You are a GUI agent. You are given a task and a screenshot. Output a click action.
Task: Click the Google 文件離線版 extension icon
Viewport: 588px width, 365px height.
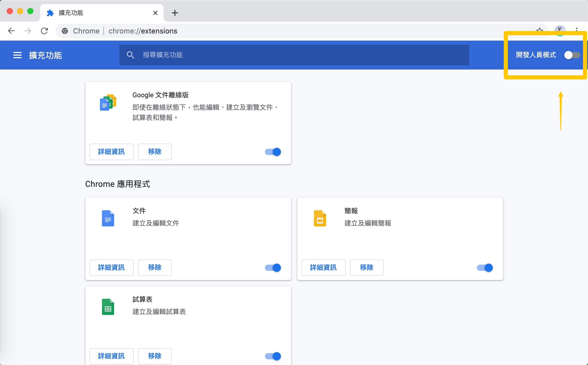click(x=108, y=102)
